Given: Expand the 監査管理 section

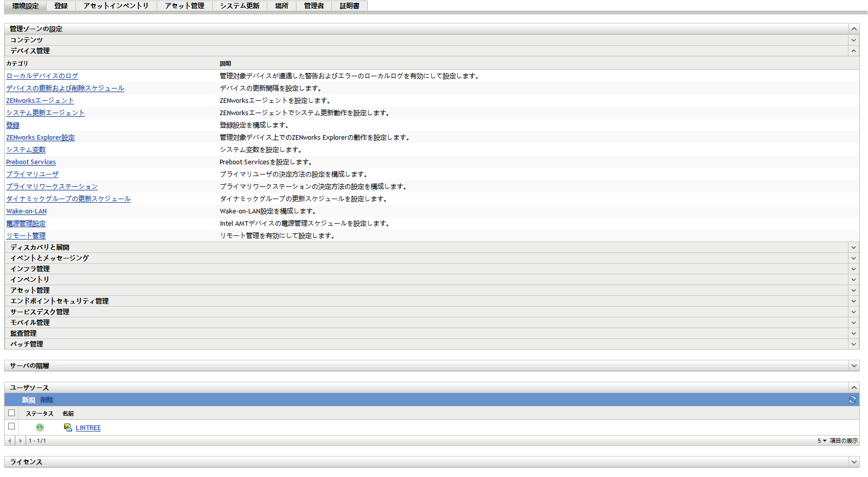Looking at the screenshot, I should [x=854, y=333].
